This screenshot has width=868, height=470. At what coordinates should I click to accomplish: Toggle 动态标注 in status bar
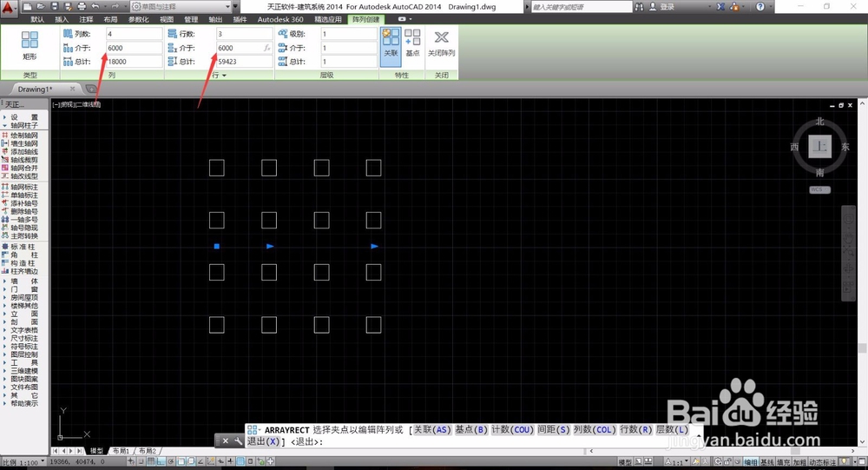(x=823, y=462)
